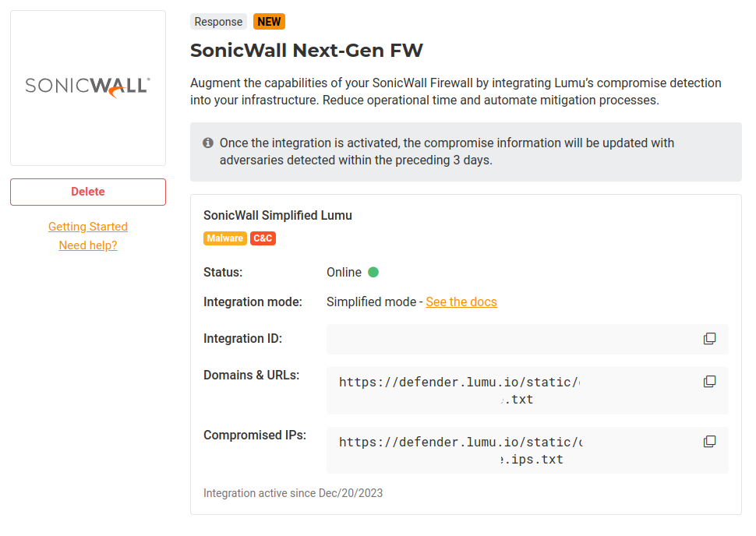This screenshot has height=536, width=756.
Task: Open the Getting Started link
Action: click(x=88, y=227)
